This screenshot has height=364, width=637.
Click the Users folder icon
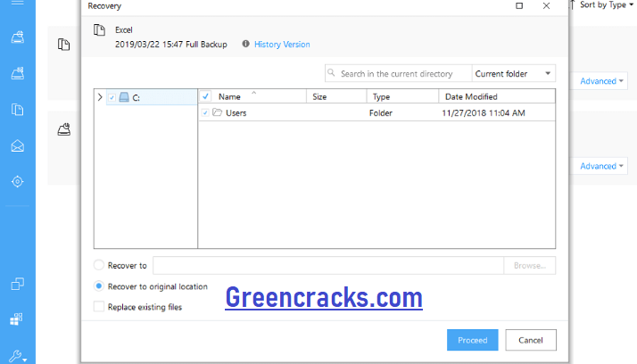[x=218, y=112]
